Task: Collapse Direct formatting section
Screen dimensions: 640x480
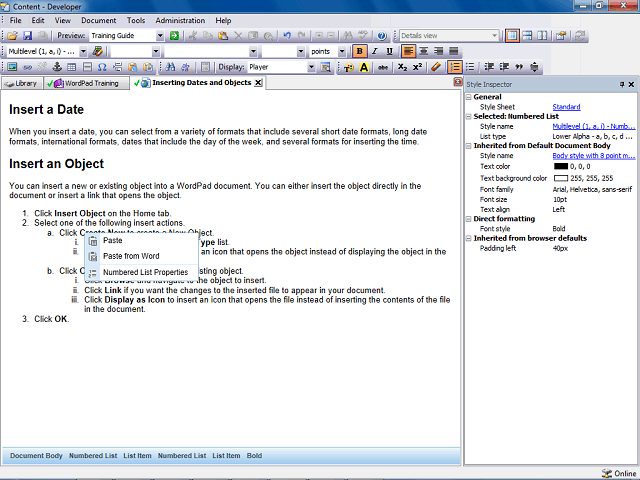Action: pos(469,219)
